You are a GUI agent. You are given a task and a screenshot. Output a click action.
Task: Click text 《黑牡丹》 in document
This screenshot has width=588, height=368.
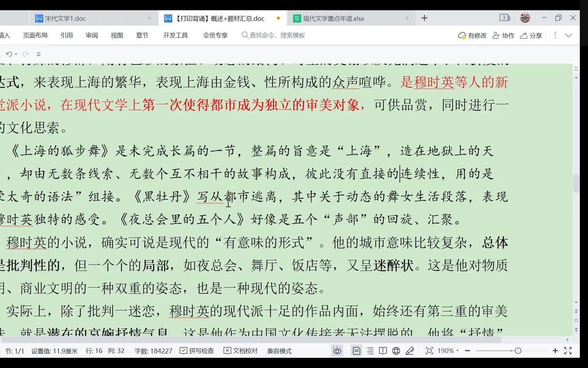pyautogui.click(x=162, y=197)
